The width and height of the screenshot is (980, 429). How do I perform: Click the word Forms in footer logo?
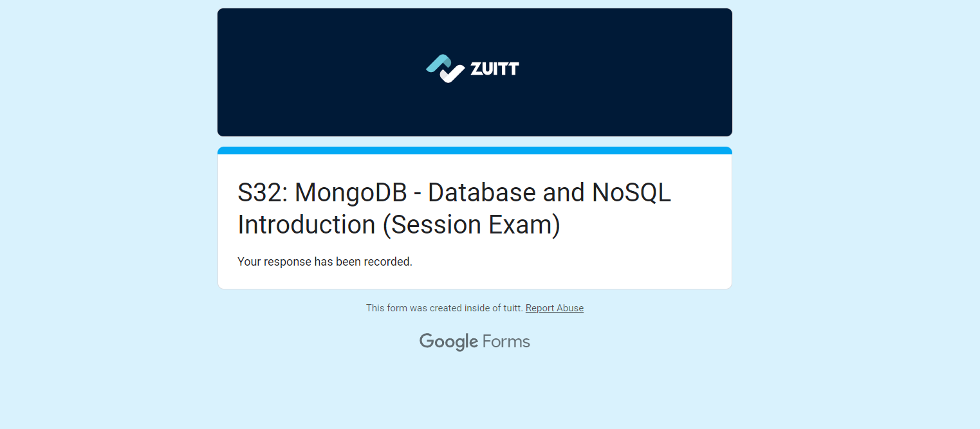coord(506,342)
